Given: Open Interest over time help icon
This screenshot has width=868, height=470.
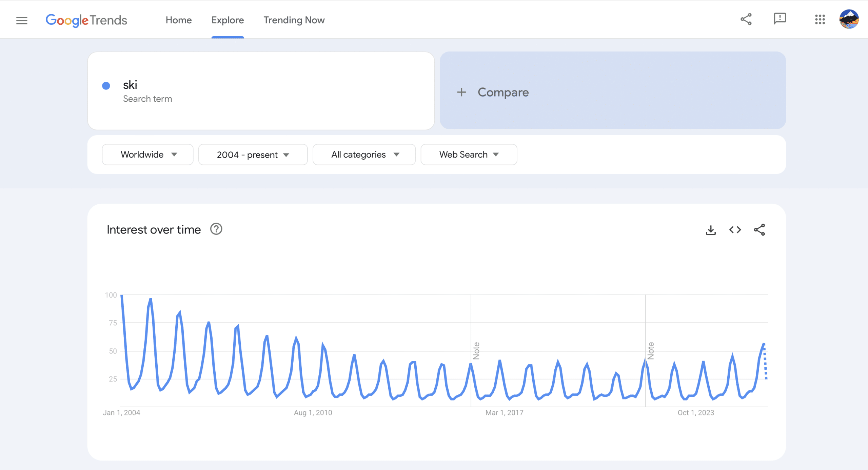Looking at the screenshot, I should coord(216,229).
